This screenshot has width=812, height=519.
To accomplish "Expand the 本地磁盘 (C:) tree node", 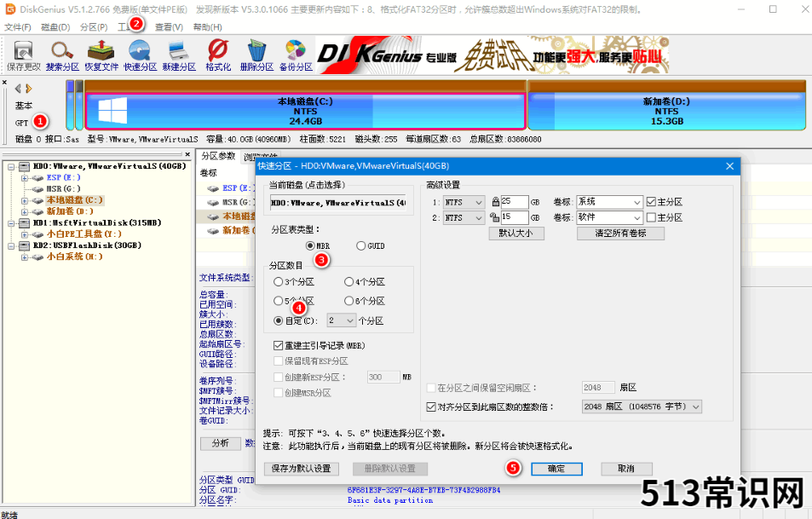I will point(25,200).
